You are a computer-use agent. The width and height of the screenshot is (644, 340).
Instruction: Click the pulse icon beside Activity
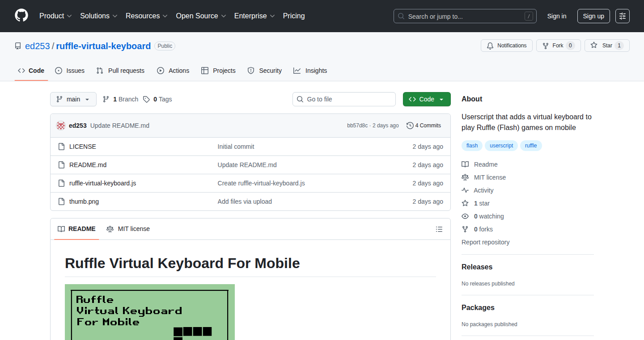[x=465, y=190]
